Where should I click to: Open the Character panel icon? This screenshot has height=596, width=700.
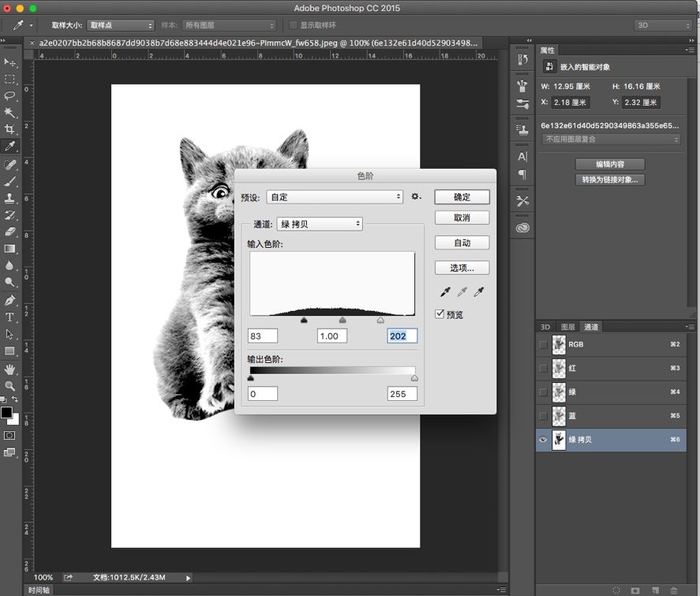pos(522,157)
